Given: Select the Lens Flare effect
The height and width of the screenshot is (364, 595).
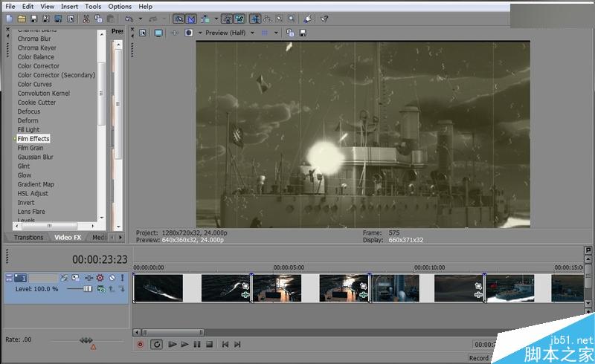Looking at the screenshot, I should coord(31,212).
